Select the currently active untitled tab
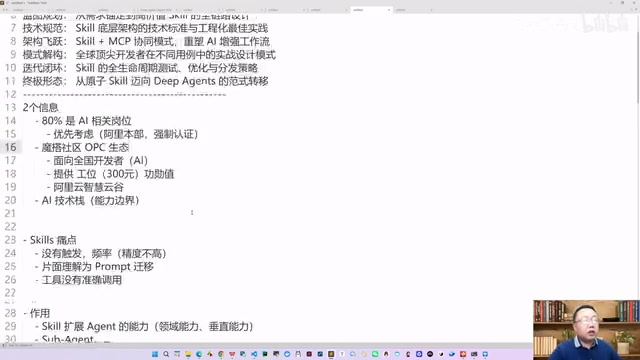This screenshot has height=360, width=640. pyautogui.click(x=371, y=10)
